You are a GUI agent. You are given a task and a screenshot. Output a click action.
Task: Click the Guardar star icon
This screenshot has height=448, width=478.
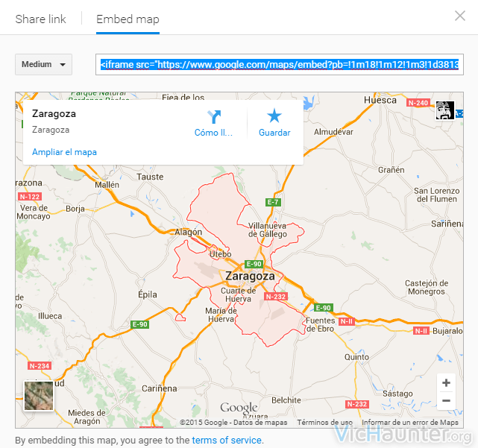coord(274,116)
